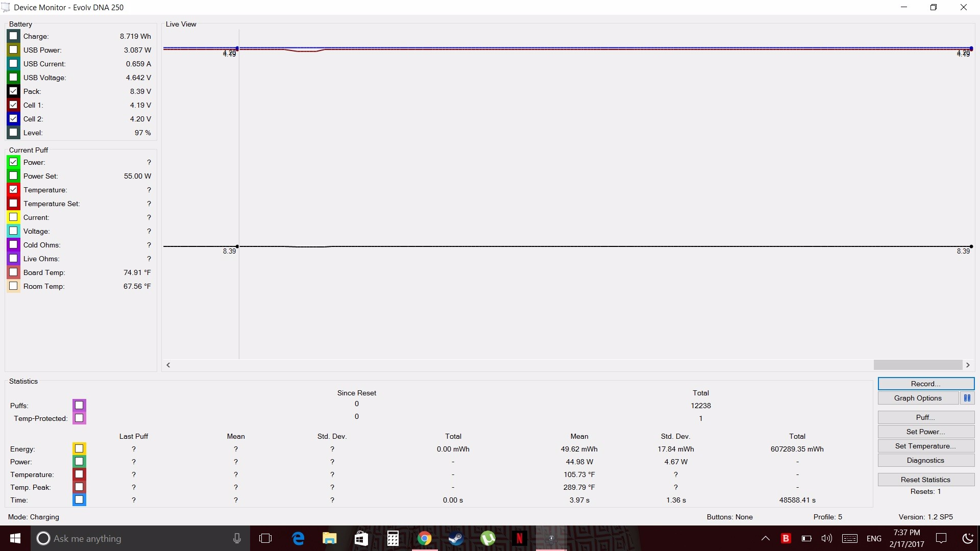Pause the live graph with pause icon
The height and width of the screenshot is (551, 980).
pyautogui.click(x=967, y=398)
